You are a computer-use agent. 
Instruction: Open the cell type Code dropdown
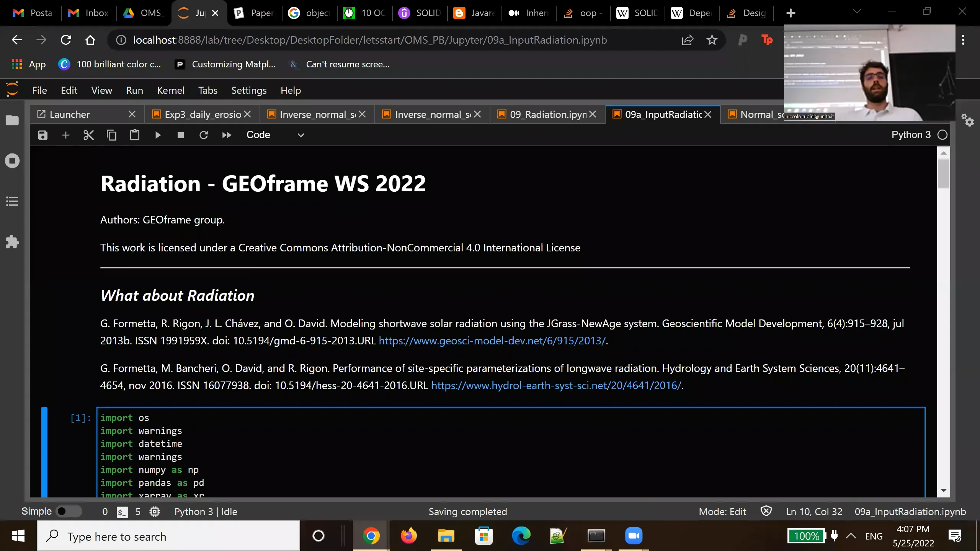coord(275,135)
